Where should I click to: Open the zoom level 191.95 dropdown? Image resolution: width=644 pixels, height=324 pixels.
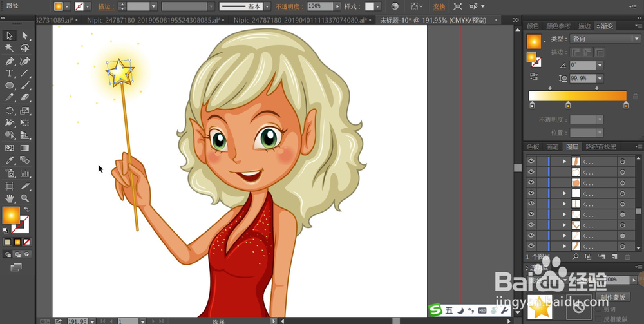[92, 321]
